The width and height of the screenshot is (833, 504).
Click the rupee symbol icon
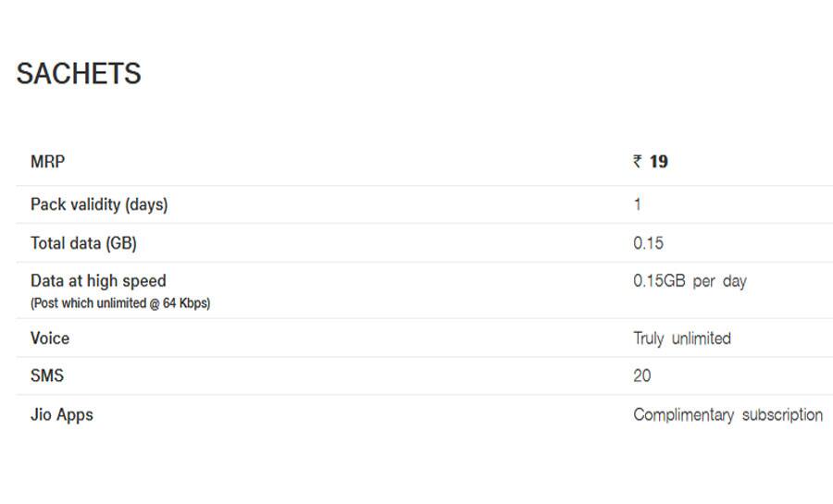tap(638, 161)
